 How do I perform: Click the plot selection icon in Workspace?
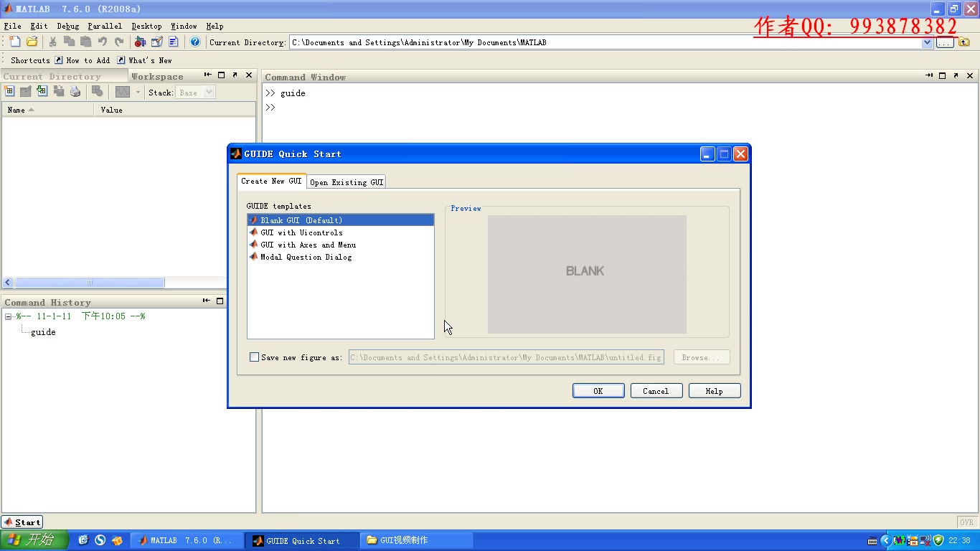pos(123,92)
